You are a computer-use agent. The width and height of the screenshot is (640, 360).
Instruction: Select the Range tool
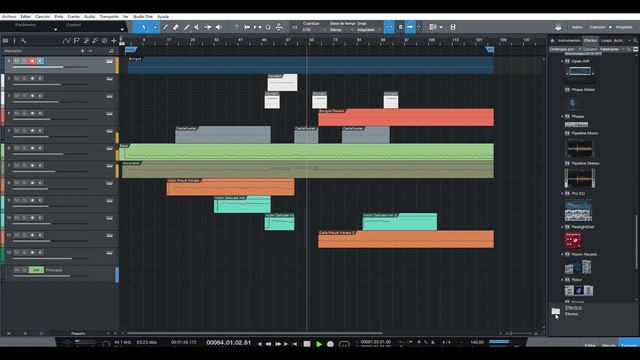(x=155, y=27)
